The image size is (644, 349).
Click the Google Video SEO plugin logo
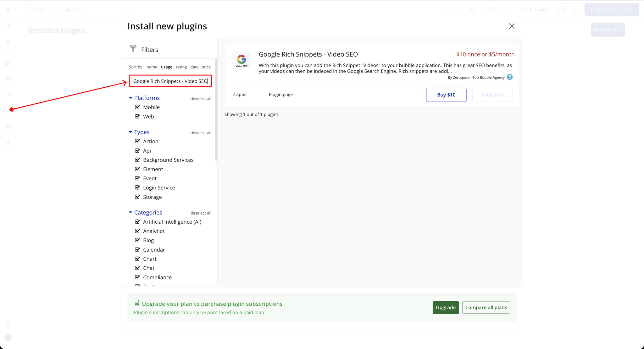click(x=241, y=60)
